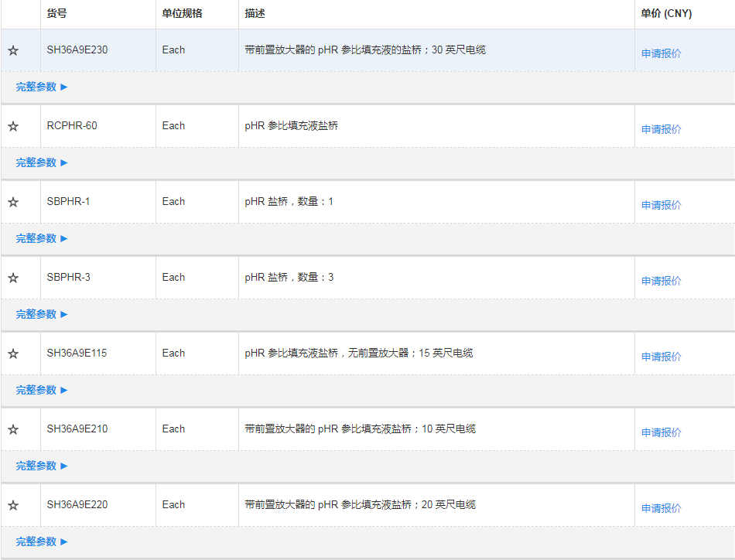Expand full parameters under SH36A9E115

[x=42, y=390]
